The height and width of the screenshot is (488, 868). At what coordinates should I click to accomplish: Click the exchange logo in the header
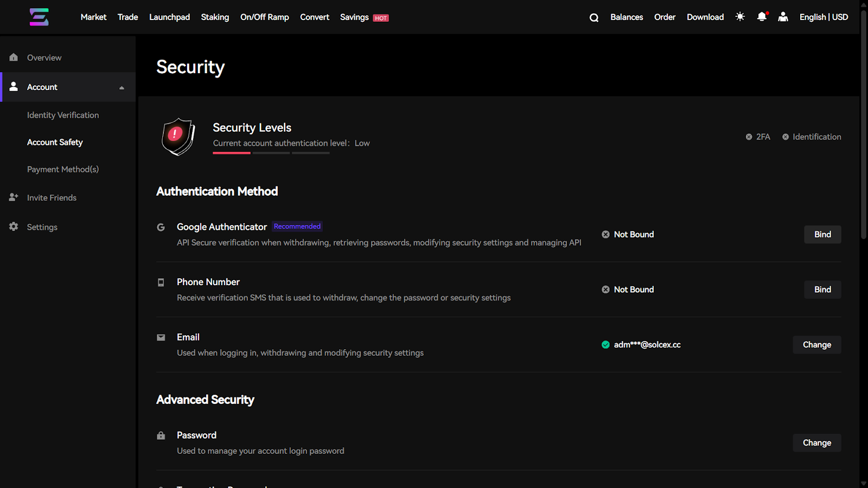pyautogui.click(x=39, y=17)
